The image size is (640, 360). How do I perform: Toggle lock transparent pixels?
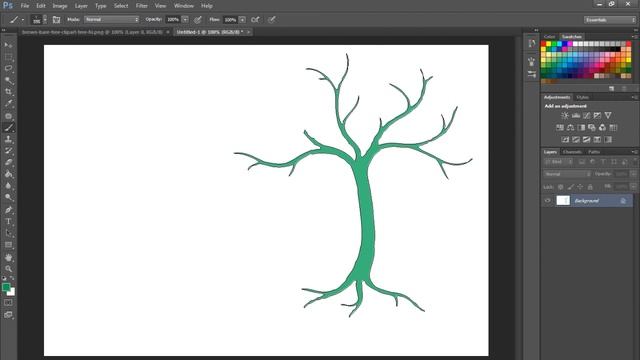[x=560, y=187]
